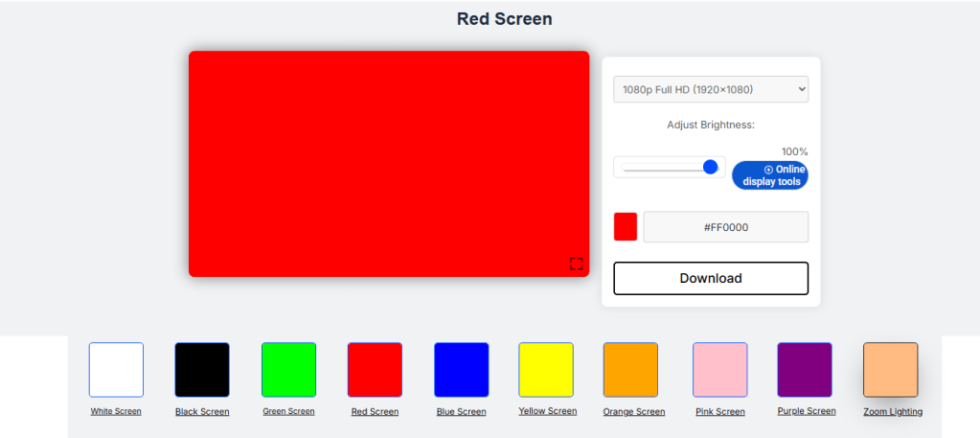This screenshot has height=438, width=980.
Task: Open the Red Screen text link
Action: pyautogui.click(x=375, y=412)
